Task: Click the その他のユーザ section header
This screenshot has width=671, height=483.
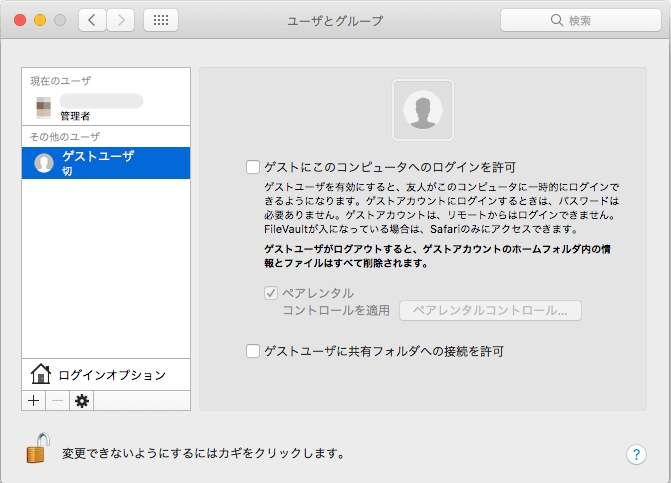Action: pyautogui.click(x=65, y=137)
